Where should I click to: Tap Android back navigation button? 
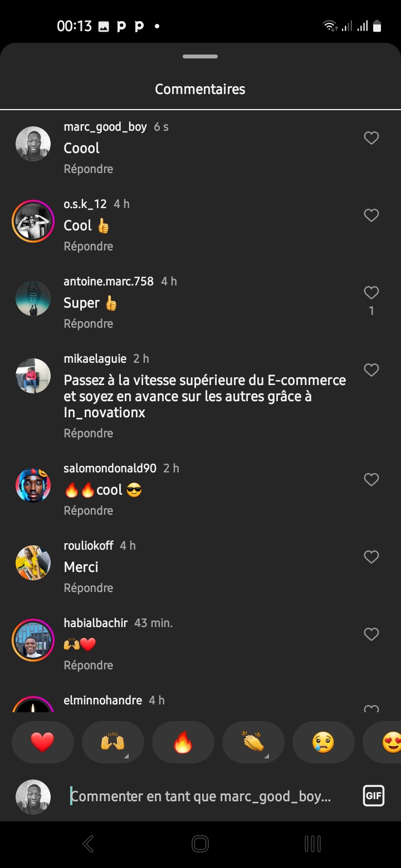88,844
